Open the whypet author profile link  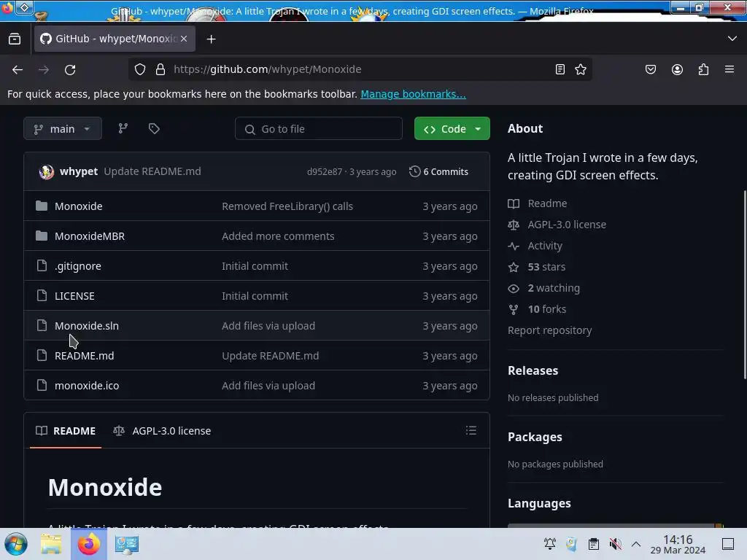pyautogui.click(x=79, y=171)
